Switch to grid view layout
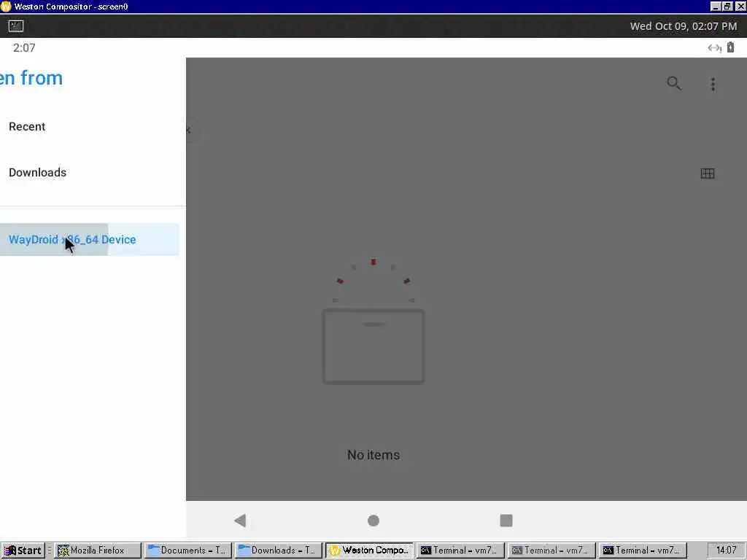The height and width of the screenshot is (560, 747). 708,174
